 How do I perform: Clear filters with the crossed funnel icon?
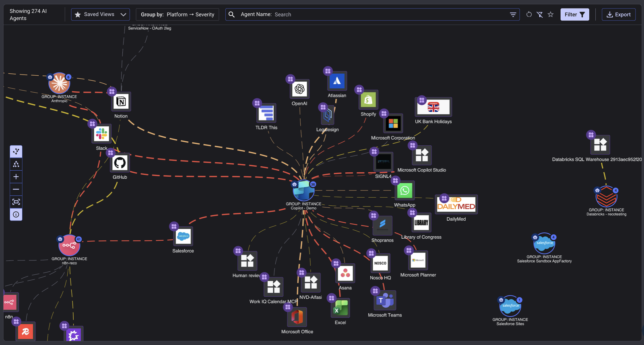click(540, 14)
